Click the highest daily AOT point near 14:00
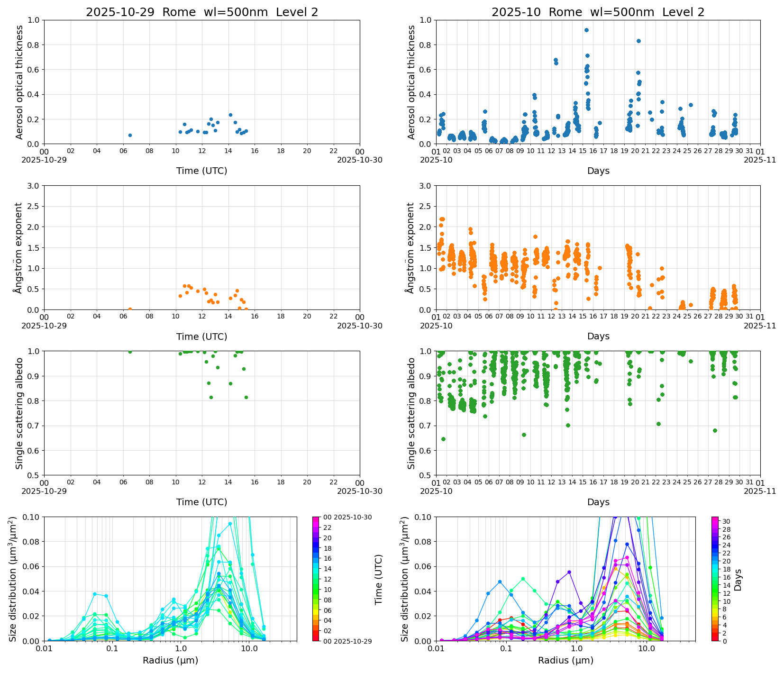 point(230,115)
